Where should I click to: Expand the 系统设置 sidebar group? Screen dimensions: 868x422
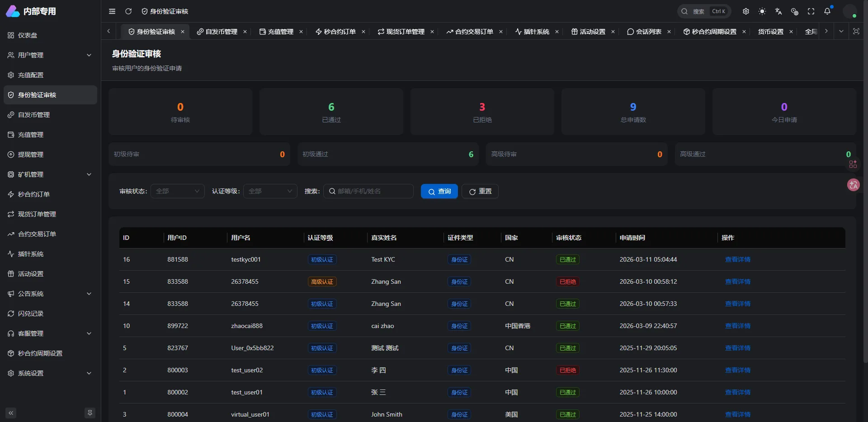click(x=50, y=373)
